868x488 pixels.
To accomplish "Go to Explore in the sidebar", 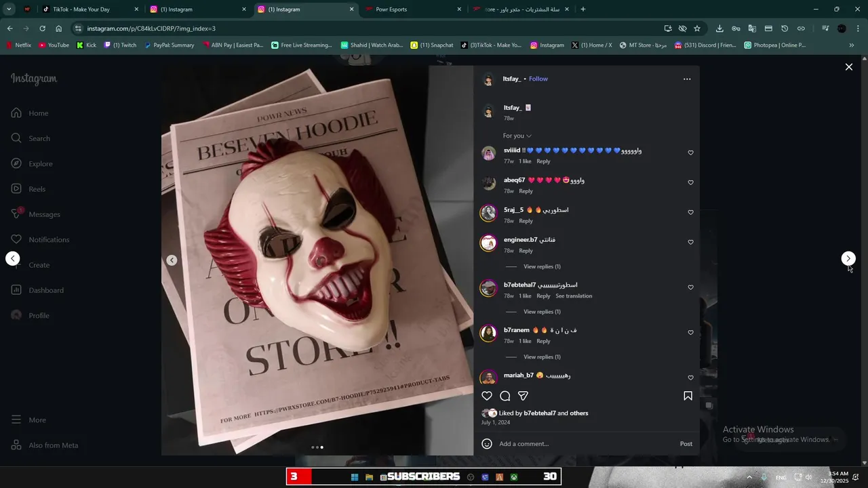I will click(32, 164).
